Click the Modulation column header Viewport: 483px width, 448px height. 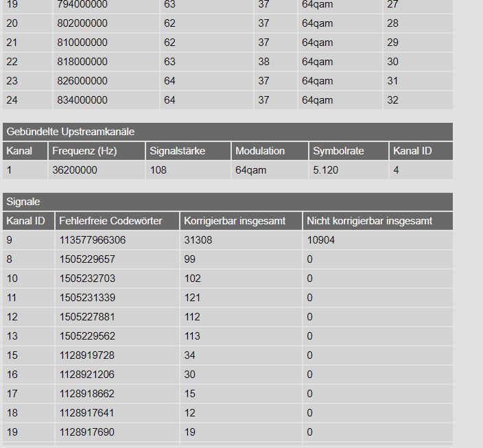270,151
